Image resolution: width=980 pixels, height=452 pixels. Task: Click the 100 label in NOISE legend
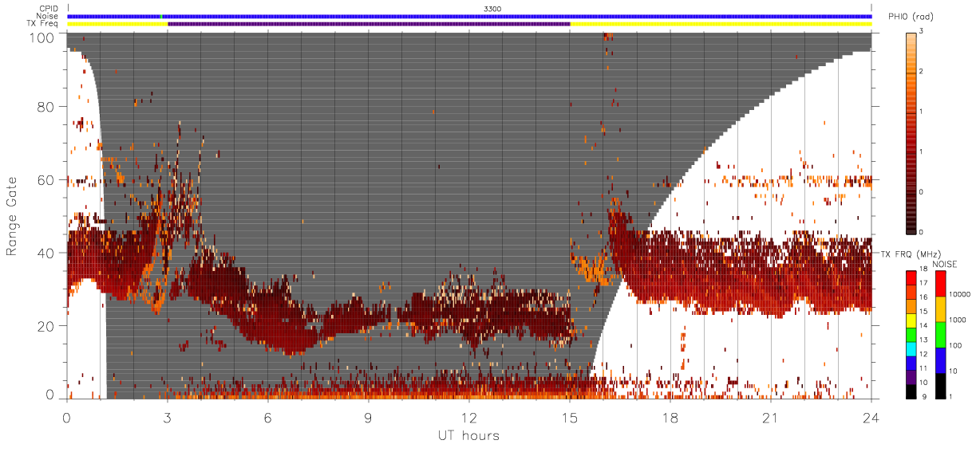(x=957, y=346)
